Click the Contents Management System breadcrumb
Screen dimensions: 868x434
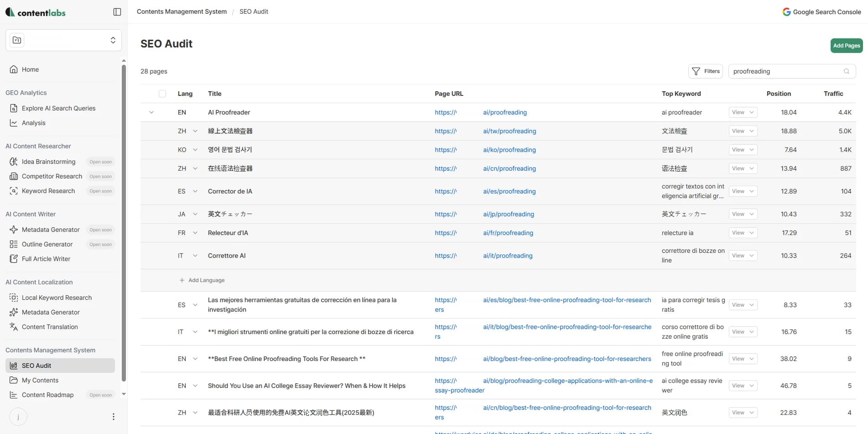181,11
